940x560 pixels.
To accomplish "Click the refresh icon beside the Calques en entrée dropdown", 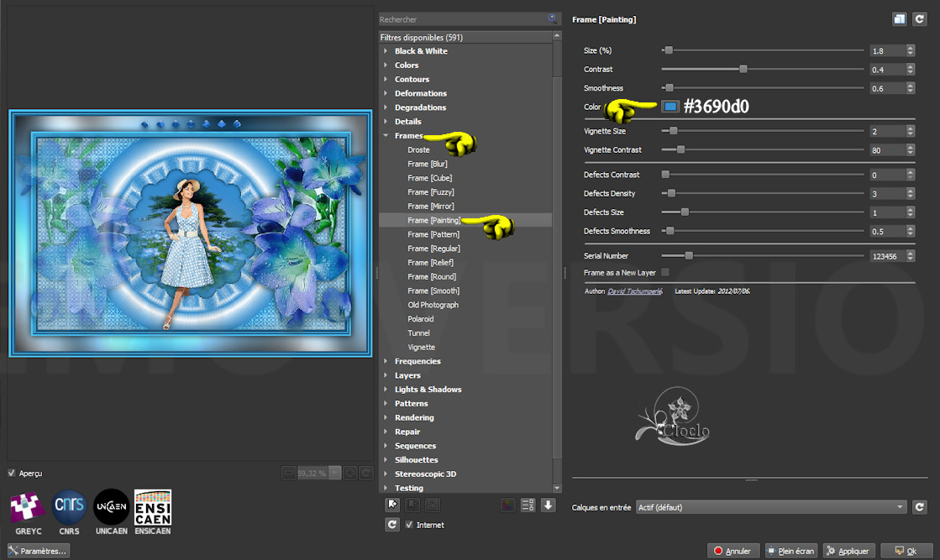I will pos(920,507).
